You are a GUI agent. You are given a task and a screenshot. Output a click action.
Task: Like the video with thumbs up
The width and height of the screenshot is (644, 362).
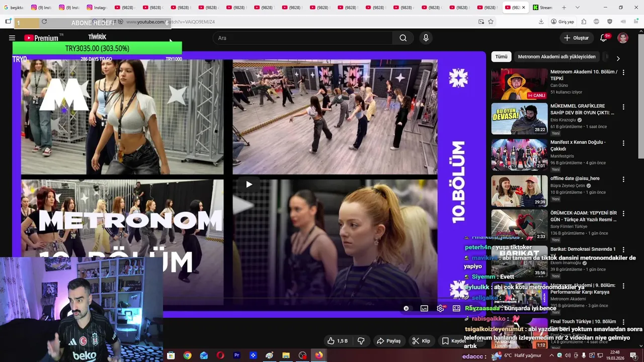[x=338, y=341]
